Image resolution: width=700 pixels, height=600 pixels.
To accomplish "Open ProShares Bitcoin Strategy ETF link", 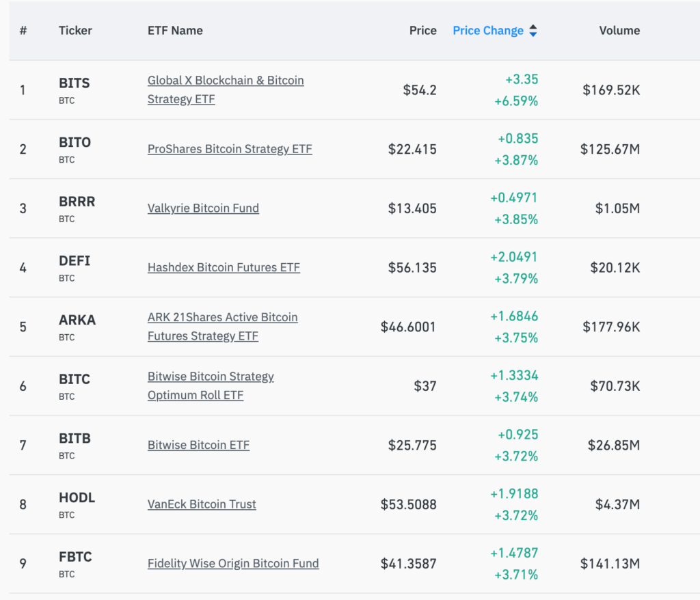I will click(230, 149).
